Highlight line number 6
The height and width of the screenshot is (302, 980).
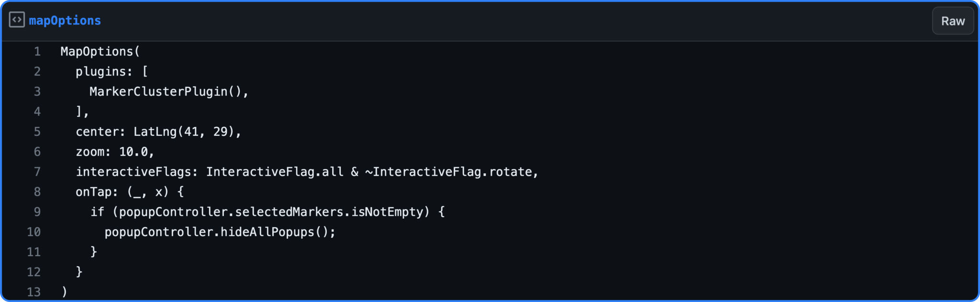(x=37, y=152)
